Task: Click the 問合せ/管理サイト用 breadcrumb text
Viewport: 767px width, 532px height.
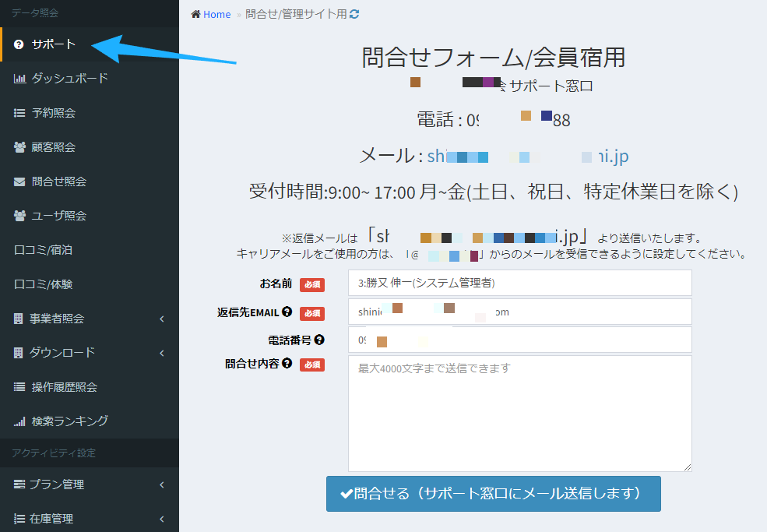Action: (x=296, y=14)
